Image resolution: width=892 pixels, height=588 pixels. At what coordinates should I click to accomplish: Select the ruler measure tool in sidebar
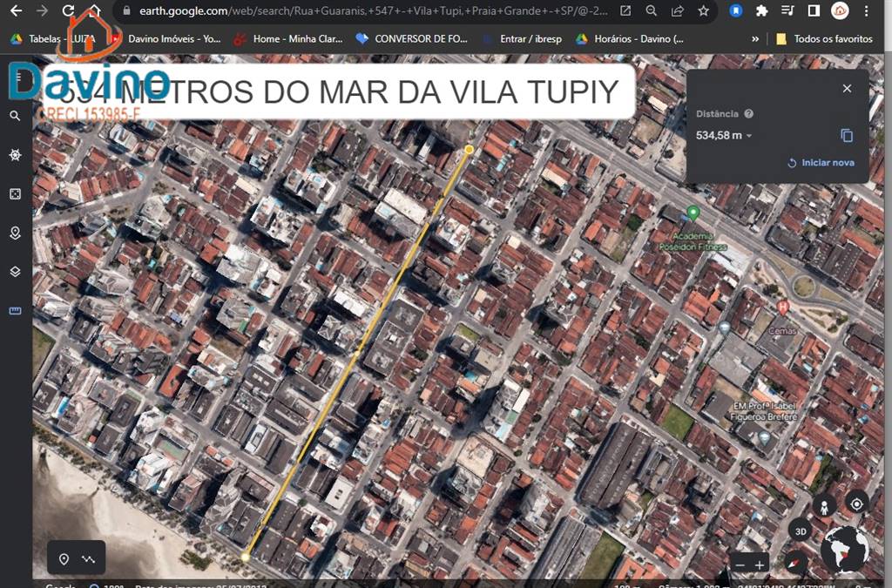[x=16, y=310]
